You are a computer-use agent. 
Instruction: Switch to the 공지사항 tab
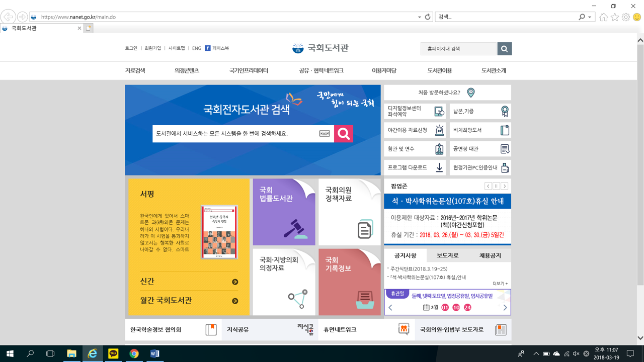click(406, 255)
